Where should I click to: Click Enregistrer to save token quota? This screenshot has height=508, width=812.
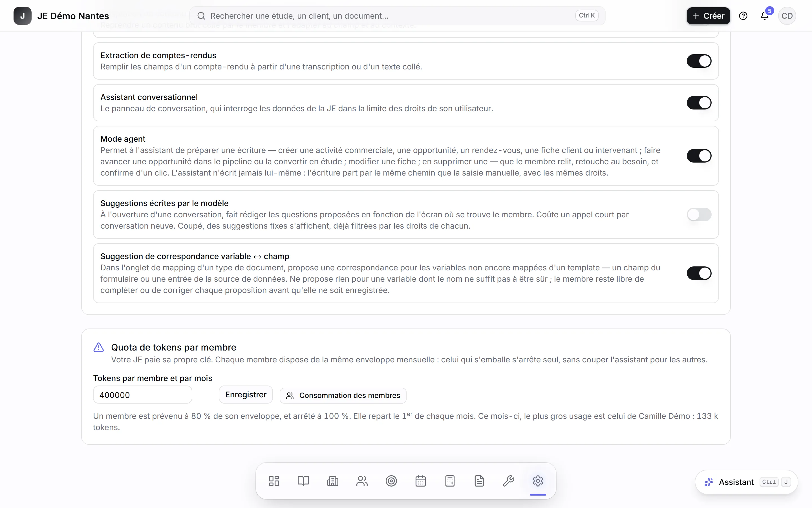tap(246, 395)
